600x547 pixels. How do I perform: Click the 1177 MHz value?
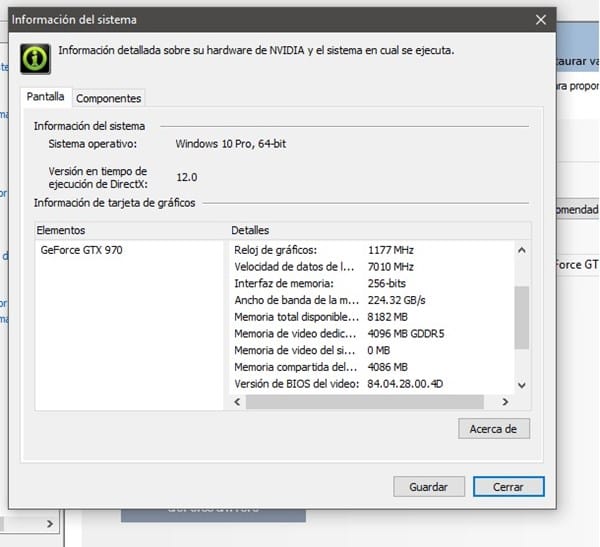[x=391, y=250]
